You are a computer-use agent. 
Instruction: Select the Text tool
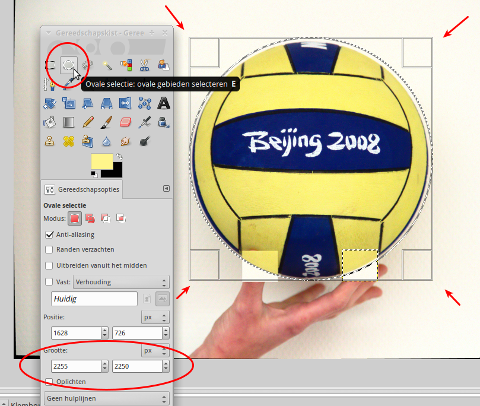[163, 103]
